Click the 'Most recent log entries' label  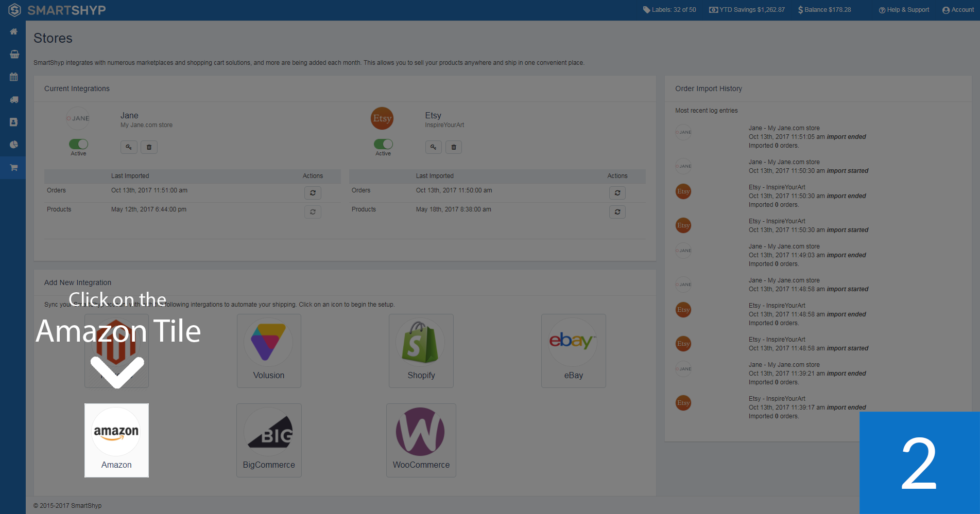click(x=706, y=111)
